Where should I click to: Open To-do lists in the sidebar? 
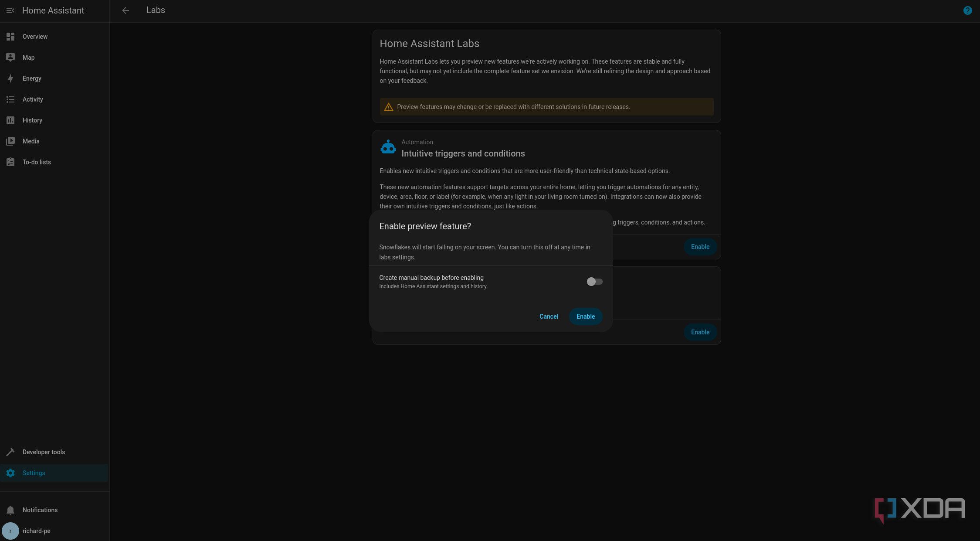(54, 162)
